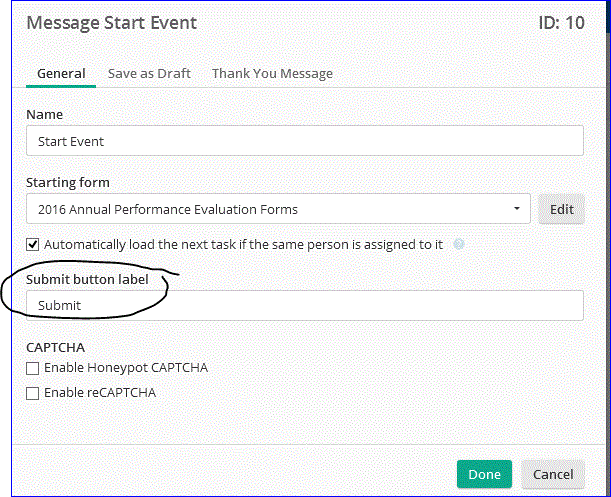This screenshot has width=611, height=497.
Task: Click the Message Start Event dialog title
Action: (x=112, y=23)
